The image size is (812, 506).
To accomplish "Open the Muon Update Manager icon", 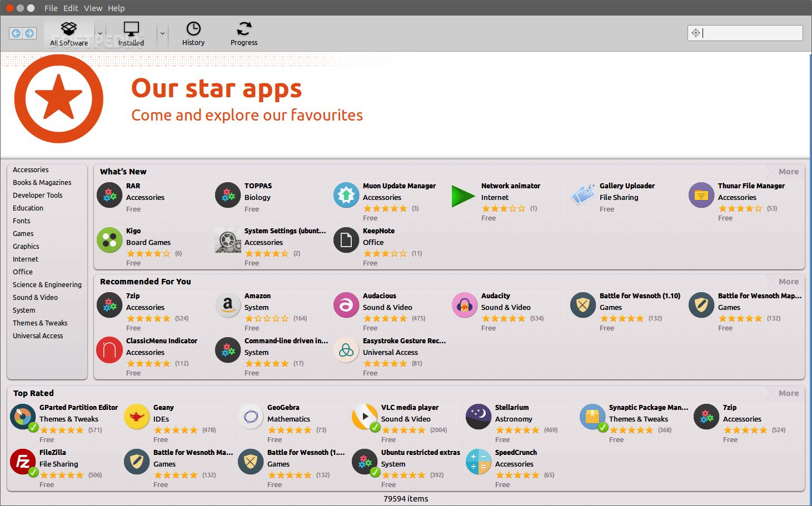I will [x=346, y=196].
